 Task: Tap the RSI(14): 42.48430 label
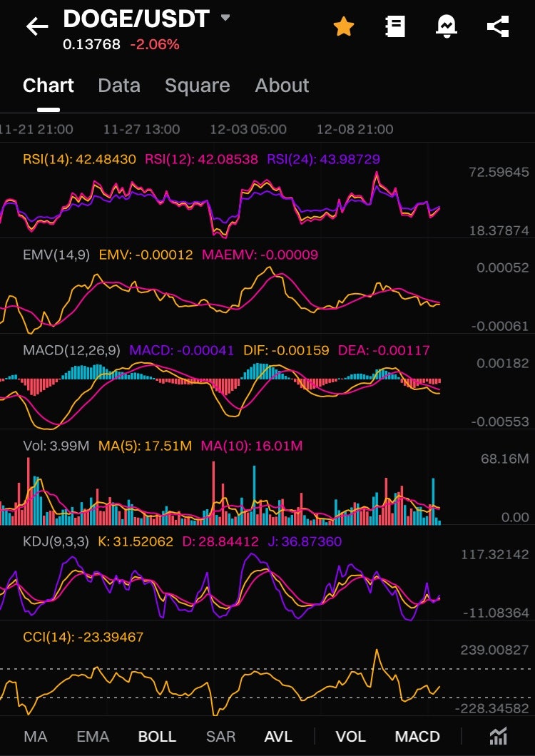80,159
